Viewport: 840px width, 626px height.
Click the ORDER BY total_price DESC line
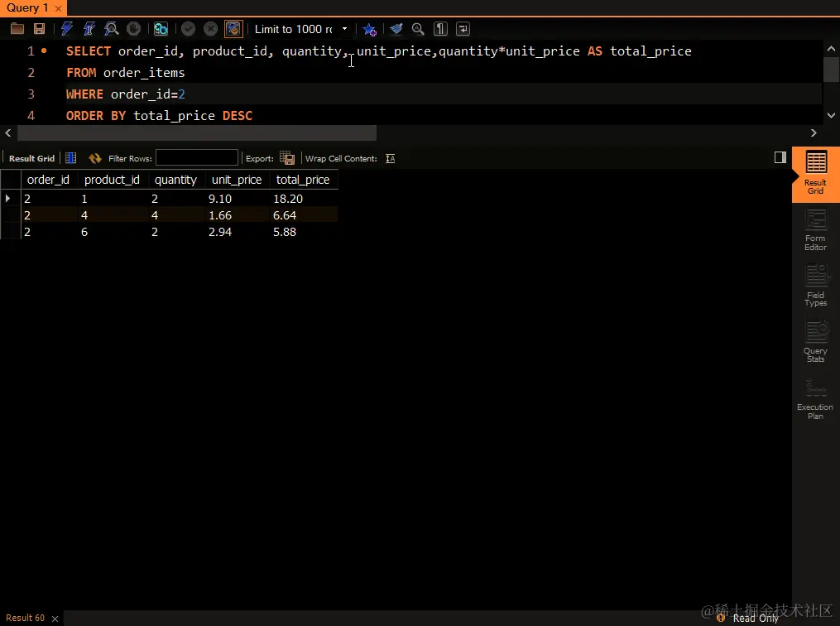159,116
